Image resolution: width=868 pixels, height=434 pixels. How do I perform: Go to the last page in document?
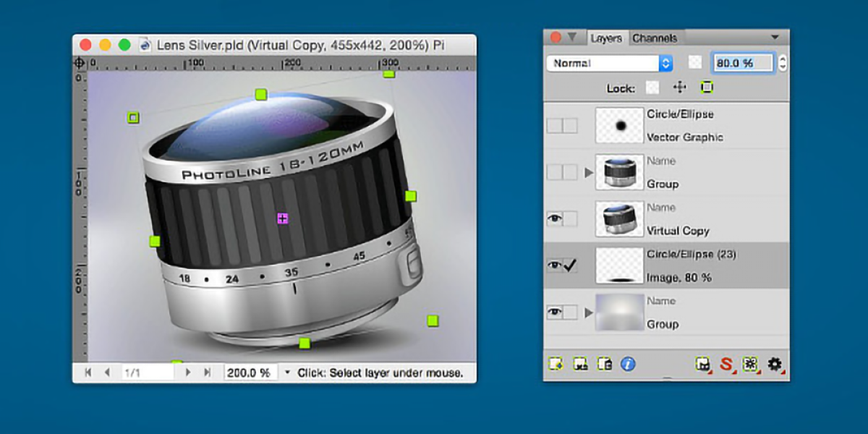point(208,373)
